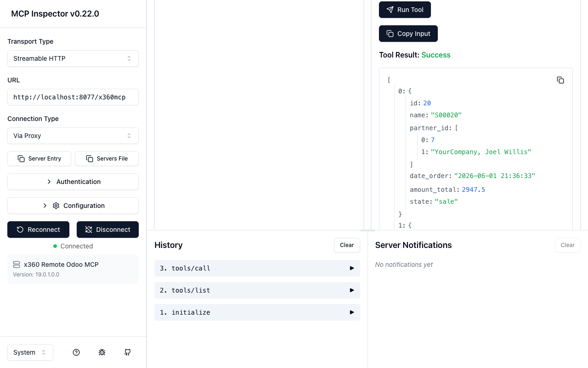Expand the tools/list history entry

coord(257,290)
